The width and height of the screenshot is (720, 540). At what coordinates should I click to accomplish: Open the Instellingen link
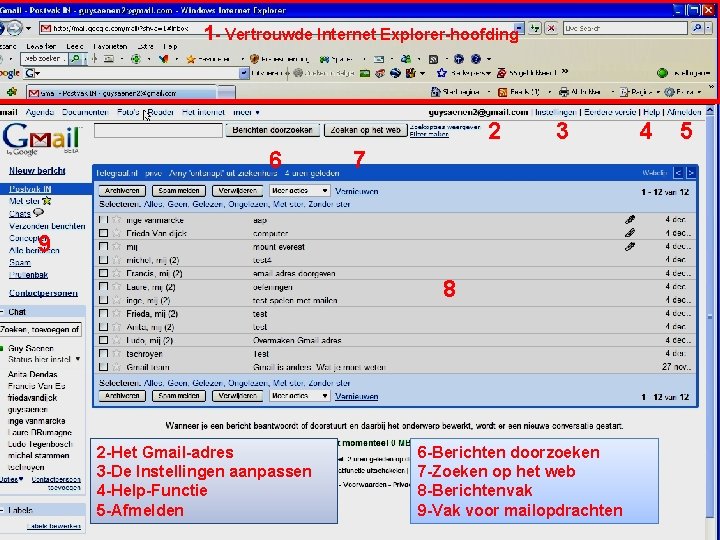pos(556,112)
